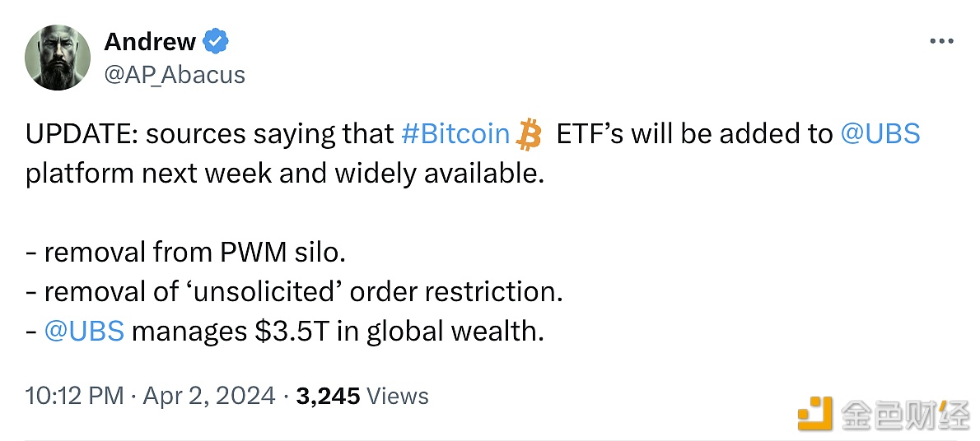The height and width of the screenshot is (441, 980).
Task: Click the @AP_Abacus username handle
Action: point(175,75)
